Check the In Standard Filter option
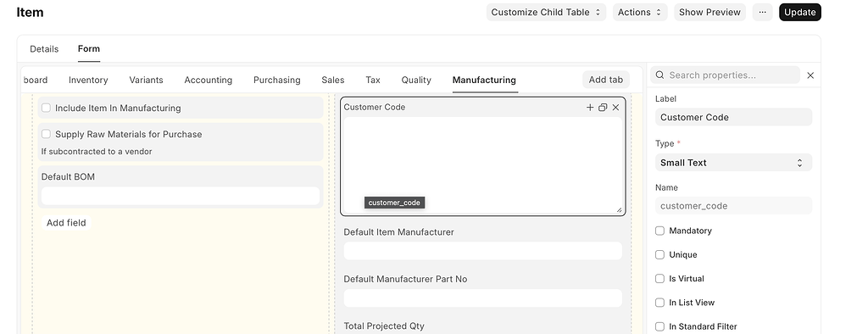Image resolution: width=868 pixels, height=334 pixels. (x=659, y=327)
